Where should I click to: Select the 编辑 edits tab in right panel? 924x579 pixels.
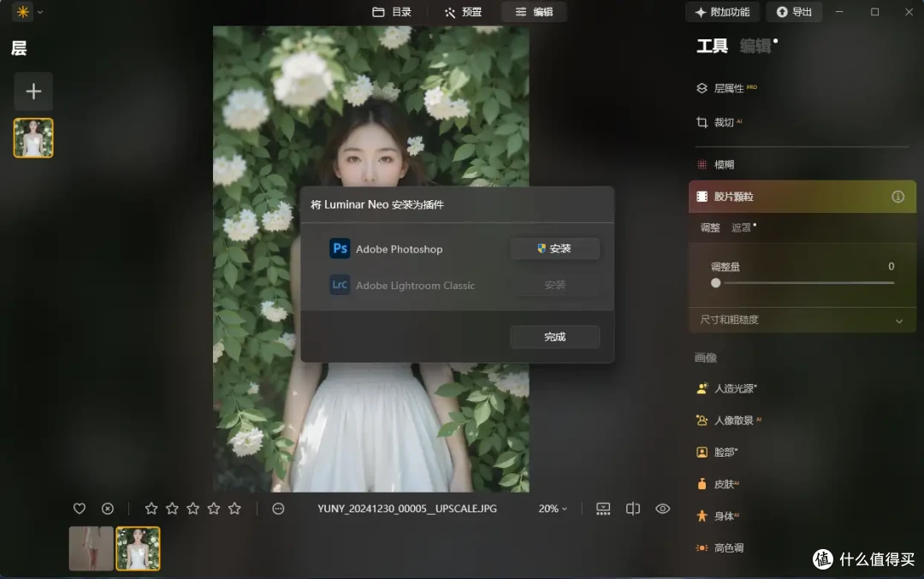755,46
